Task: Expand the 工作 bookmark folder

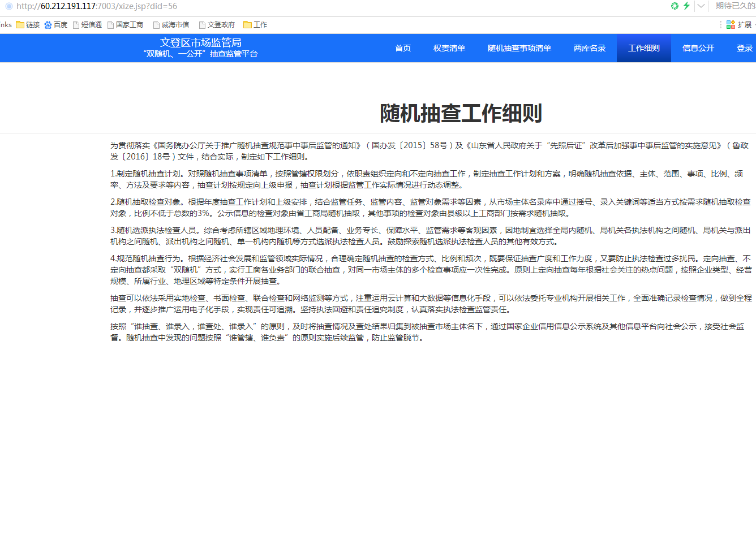Action: [255, 25]
